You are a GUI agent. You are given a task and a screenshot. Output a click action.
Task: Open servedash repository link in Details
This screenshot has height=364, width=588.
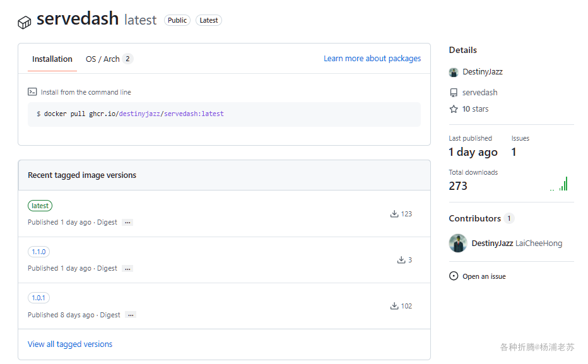tap(479, 92)
